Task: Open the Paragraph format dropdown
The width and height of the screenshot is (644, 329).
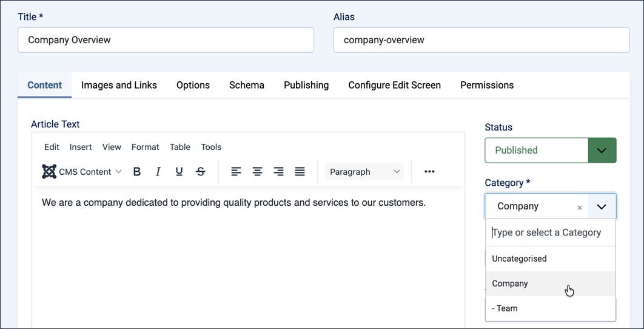Action: coord(364,172)
